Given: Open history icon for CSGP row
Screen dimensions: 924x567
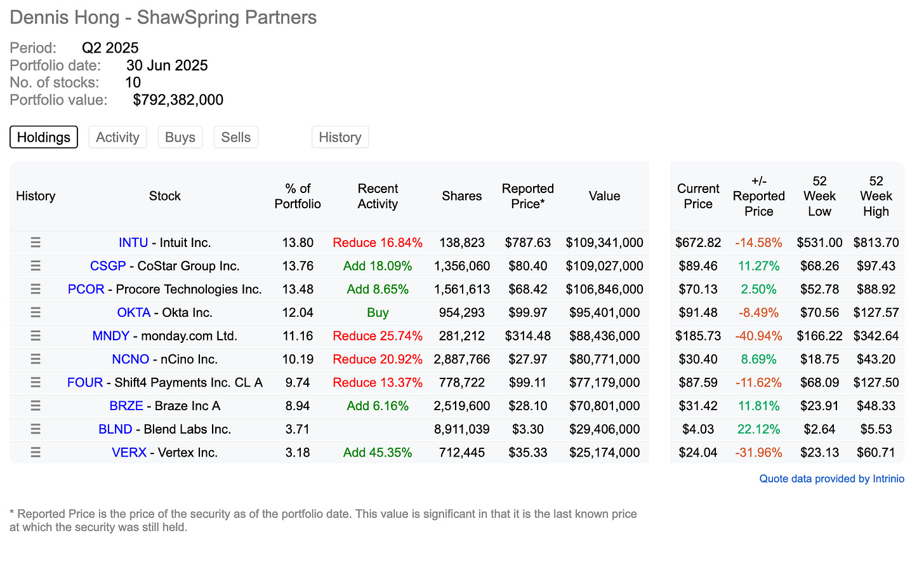Looking at the screenshot, I should click(36, 266).
